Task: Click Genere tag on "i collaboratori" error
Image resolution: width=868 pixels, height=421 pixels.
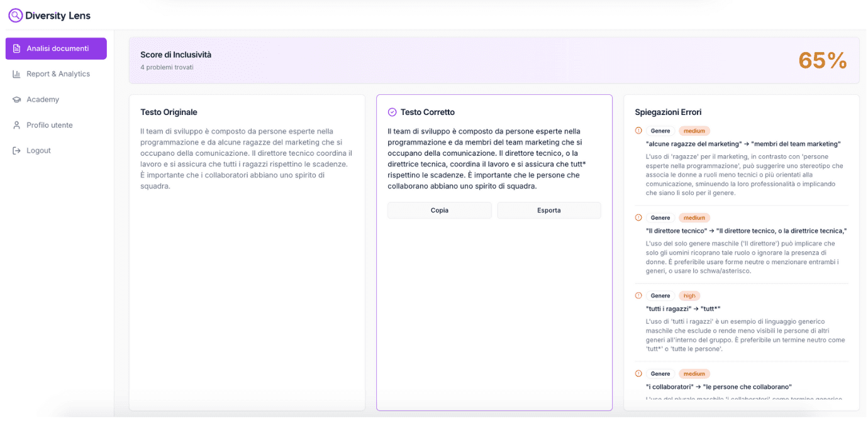Action: (660, 373)
